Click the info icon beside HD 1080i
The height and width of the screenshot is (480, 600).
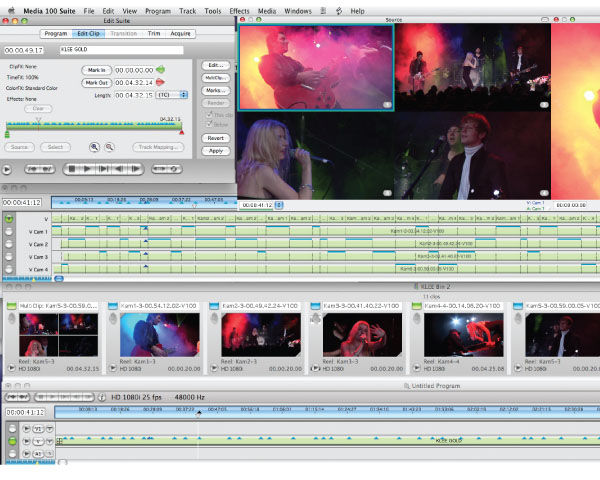pos(102,397)
